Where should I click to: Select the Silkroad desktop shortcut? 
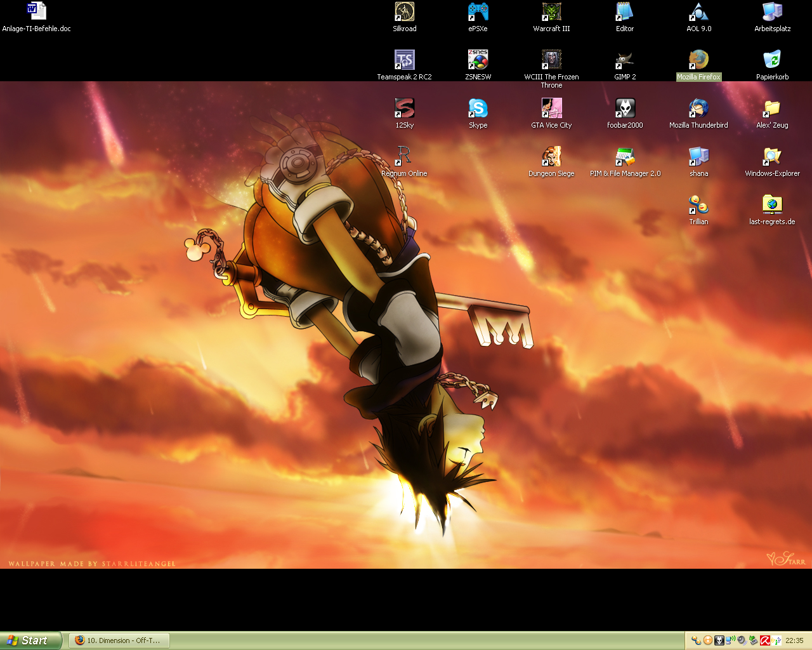pyautogui.click(x=404, y=12)
